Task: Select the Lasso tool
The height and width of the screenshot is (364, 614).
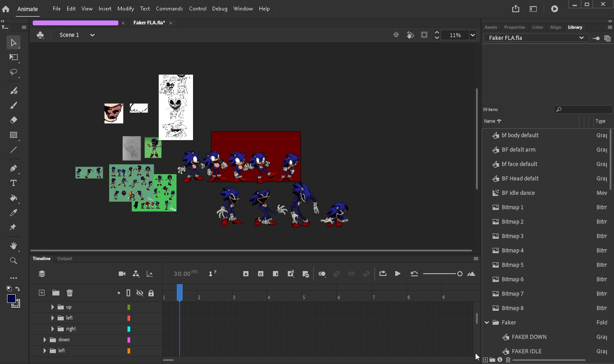Action: click(14, 72)
